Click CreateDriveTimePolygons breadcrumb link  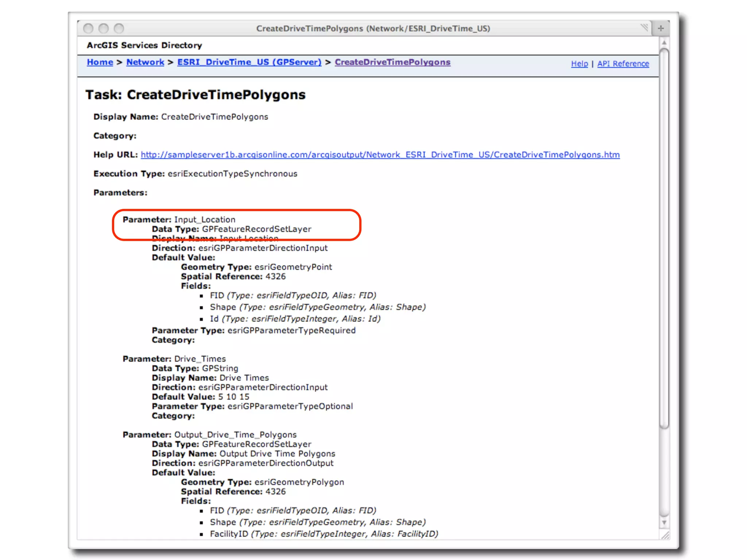click(392, 62)
